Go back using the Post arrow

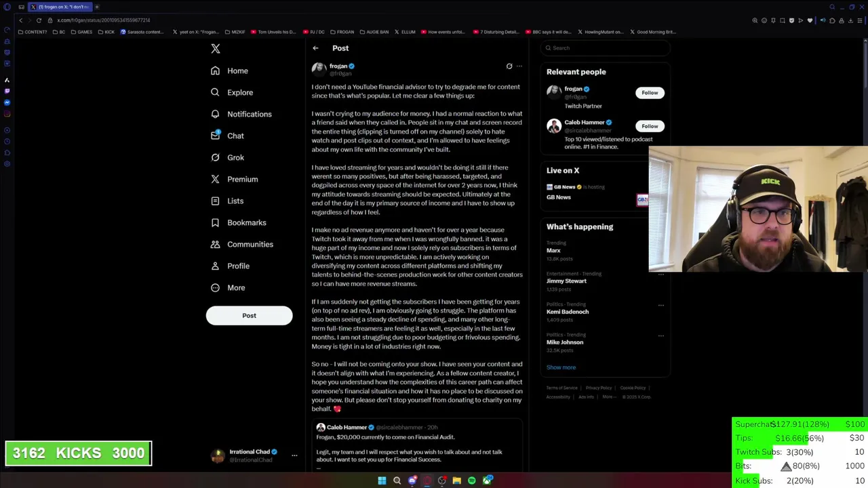(x=315, y=48)
